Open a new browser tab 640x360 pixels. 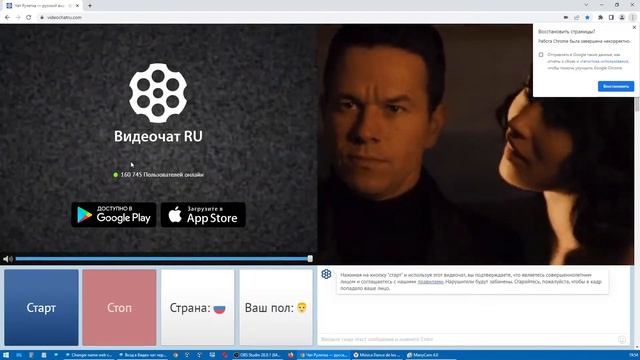point(90,6)
